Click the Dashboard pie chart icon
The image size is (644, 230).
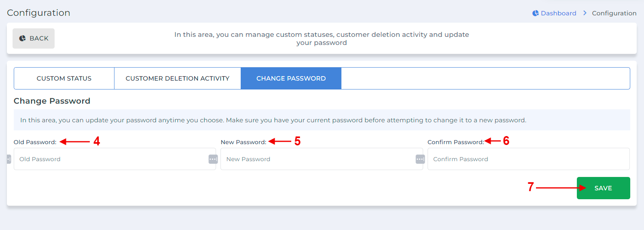click(x=535, y=13)
